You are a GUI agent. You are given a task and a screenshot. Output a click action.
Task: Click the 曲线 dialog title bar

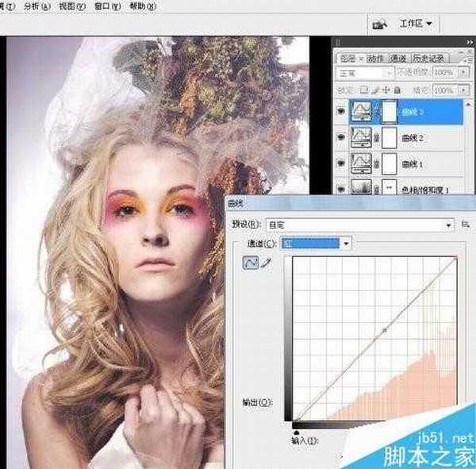click(x=351, y=203)
